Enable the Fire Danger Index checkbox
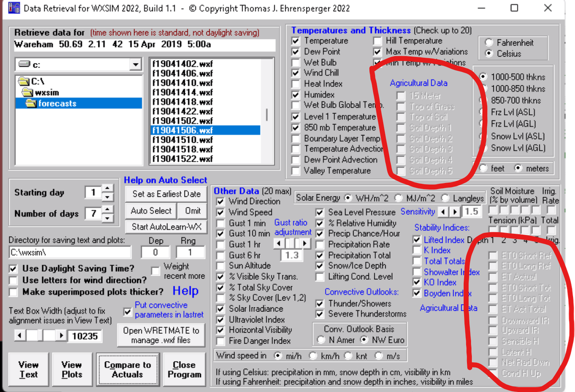The width and height of the screenshot is (575, 392). (x=220, y=342)
